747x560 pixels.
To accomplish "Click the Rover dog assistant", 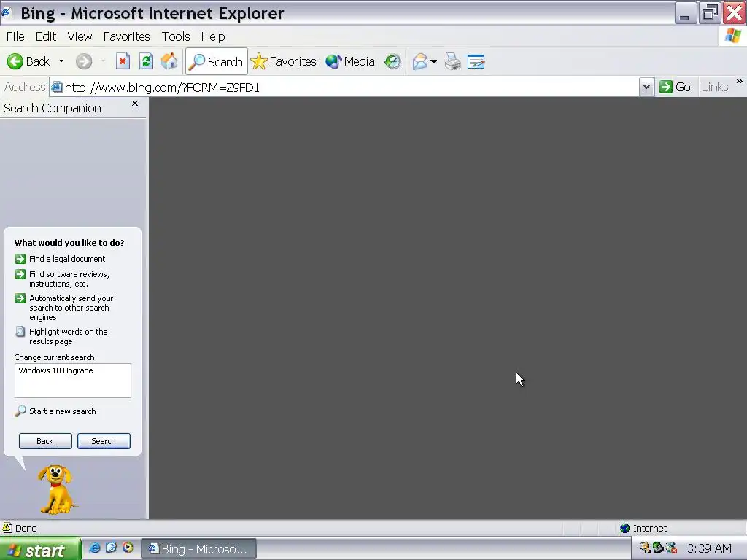I will [57, 489].
